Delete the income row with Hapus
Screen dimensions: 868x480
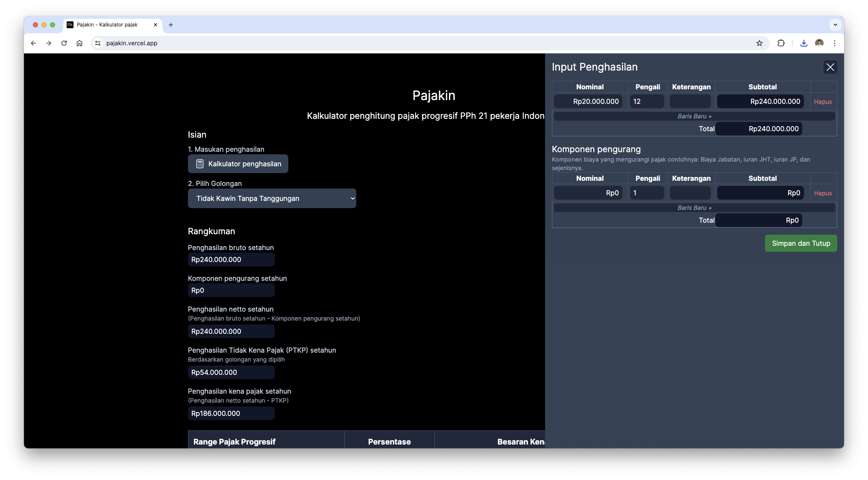[x=823, y=102]
